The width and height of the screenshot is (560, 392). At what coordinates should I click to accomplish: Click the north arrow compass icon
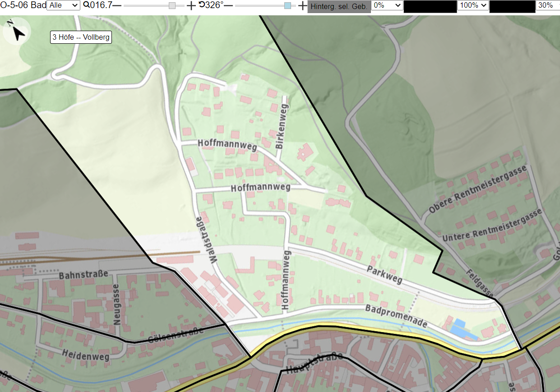pyautogui.click(x=16, y=31)
